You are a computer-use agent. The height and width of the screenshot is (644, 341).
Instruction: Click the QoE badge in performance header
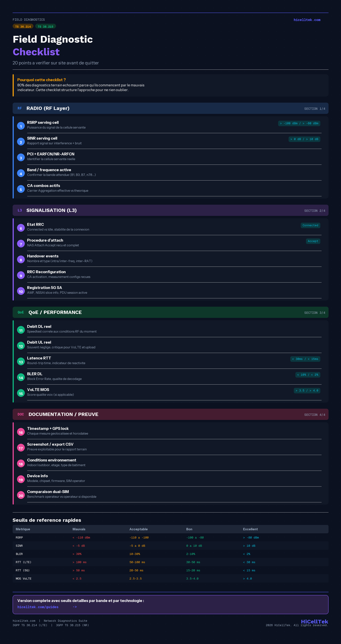[x=21, y=312]
